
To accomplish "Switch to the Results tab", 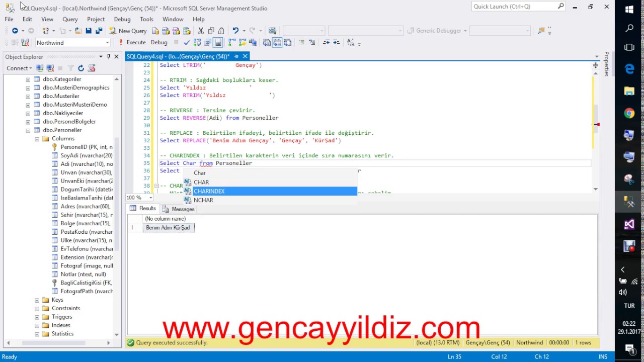I will [143, 209].
